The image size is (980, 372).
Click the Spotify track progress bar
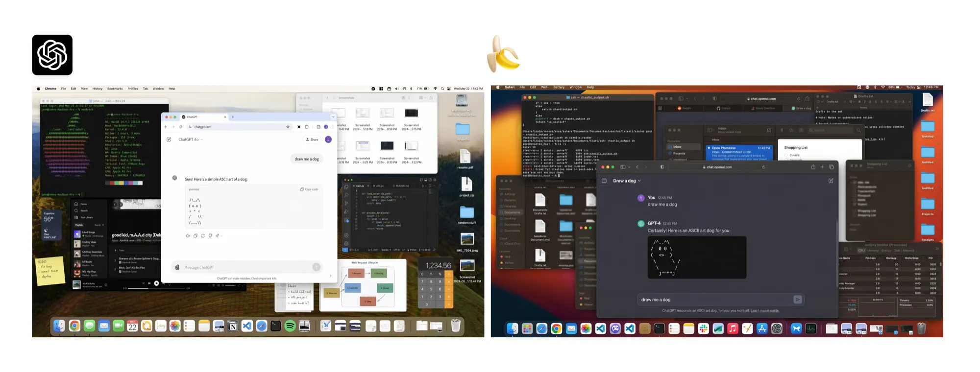[156, 288]
